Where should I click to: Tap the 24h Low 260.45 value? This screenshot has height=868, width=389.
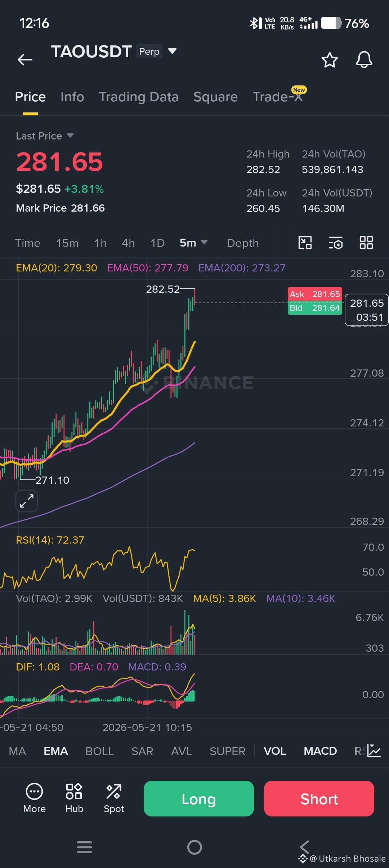263,208
